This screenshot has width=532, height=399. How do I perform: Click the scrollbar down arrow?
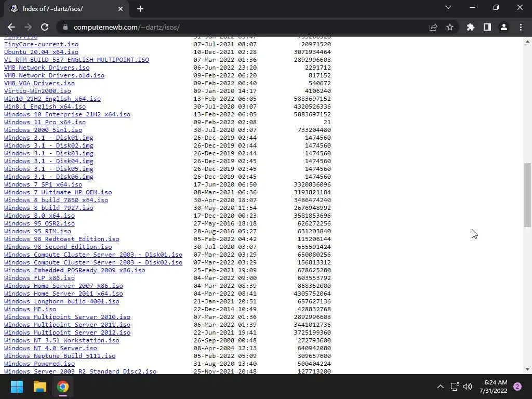tap(527, 369)
